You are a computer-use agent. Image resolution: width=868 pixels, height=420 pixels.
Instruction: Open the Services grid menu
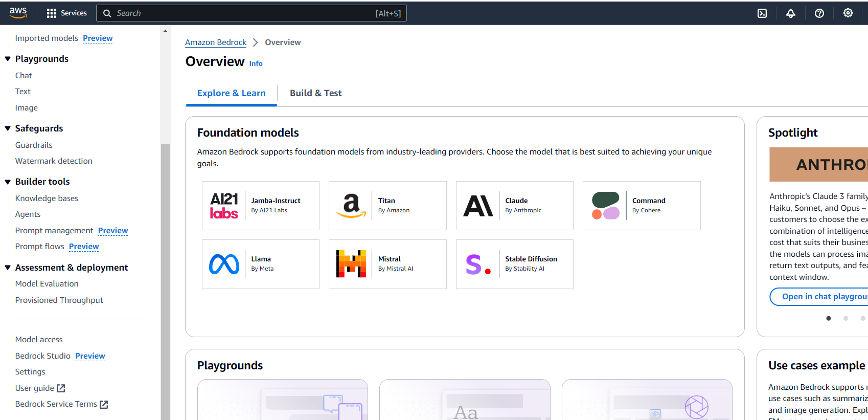(x=66, y=13)
